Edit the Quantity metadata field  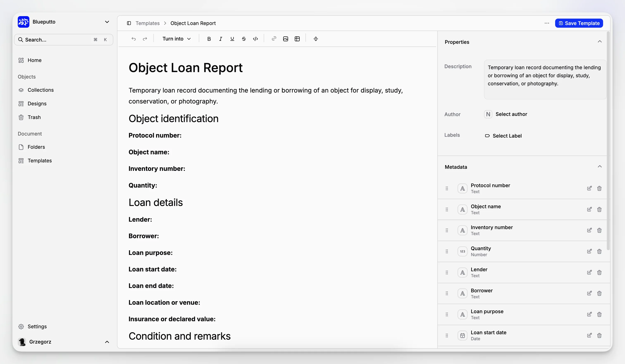coord(589,251)
